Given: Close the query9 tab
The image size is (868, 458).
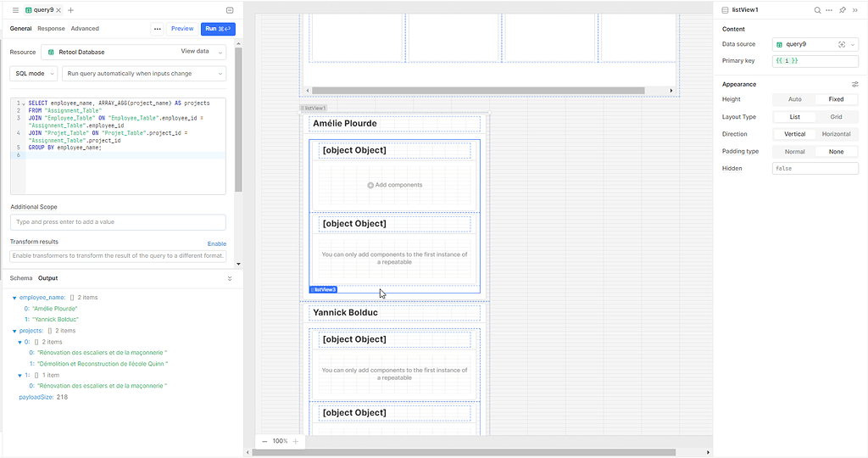Looking at the screenshot, I should pyautogui.click(x=58, y=10).
